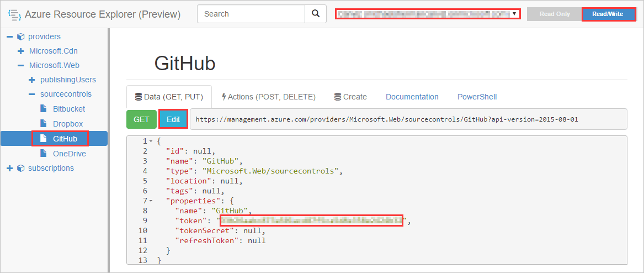This screenshot has height=273, width=644.
Task: Switch to Read/Write mode
Action: 608,14
